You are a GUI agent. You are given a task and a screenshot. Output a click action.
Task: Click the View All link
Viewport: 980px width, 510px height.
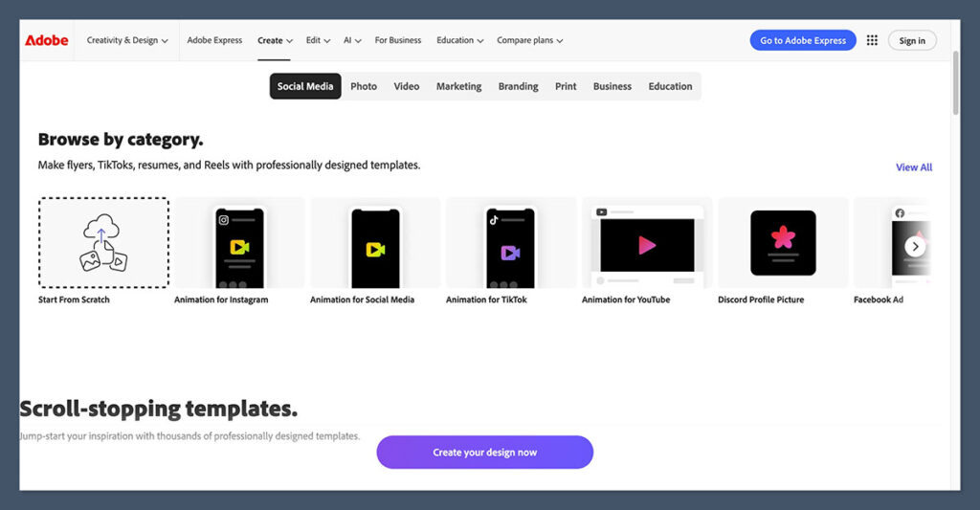point(914,167)
